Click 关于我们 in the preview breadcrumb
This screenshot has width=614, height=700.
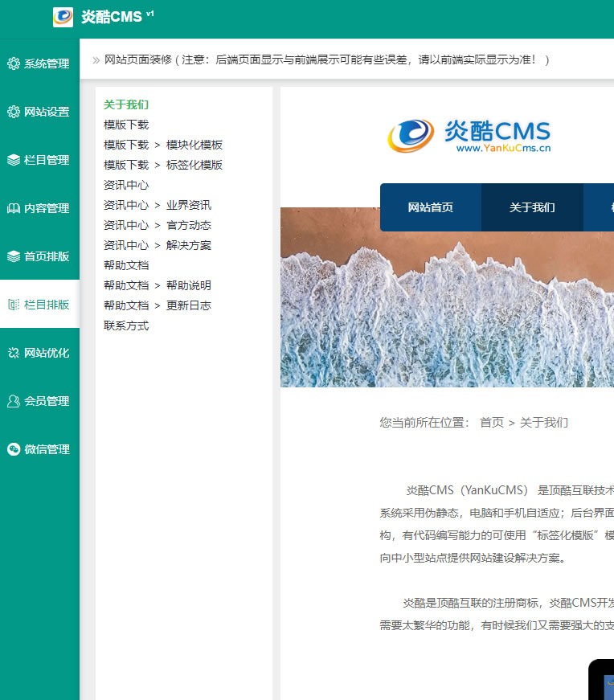pos(544,422)
